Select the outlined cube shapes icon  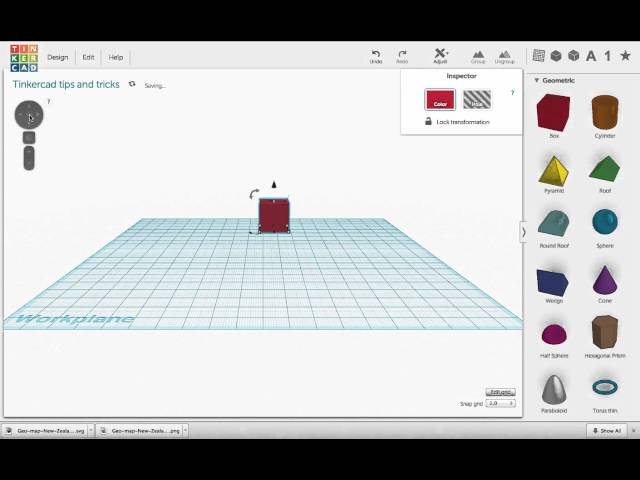point(573,56)
